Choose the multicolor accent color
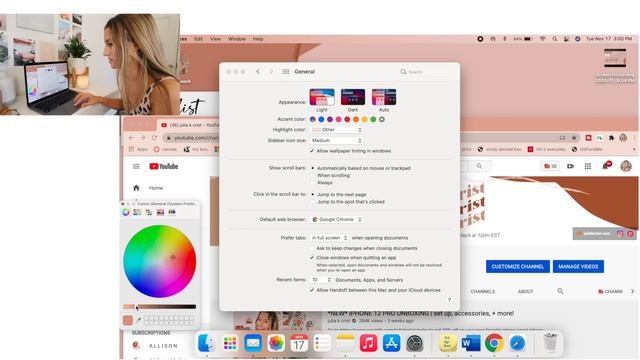The width and height of the screenshot is (640, 360). (x=313, y=119)
